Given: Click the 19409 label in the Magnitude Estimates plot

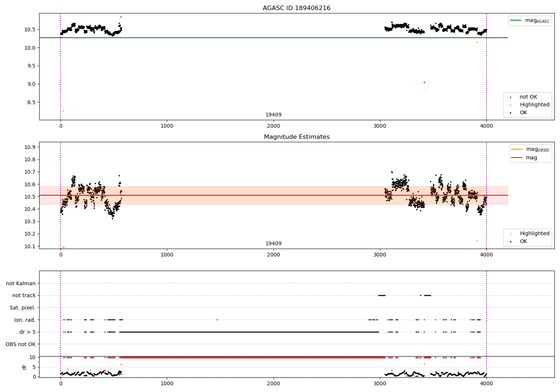Looking at the screenshot, I should [x=273, y=244].
